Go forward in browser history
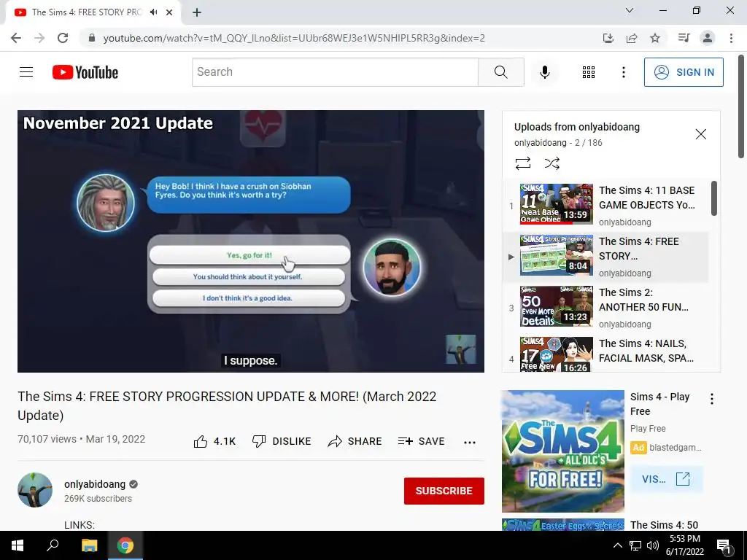Screen dimensions: 747x560 click(x=39, y=38)
